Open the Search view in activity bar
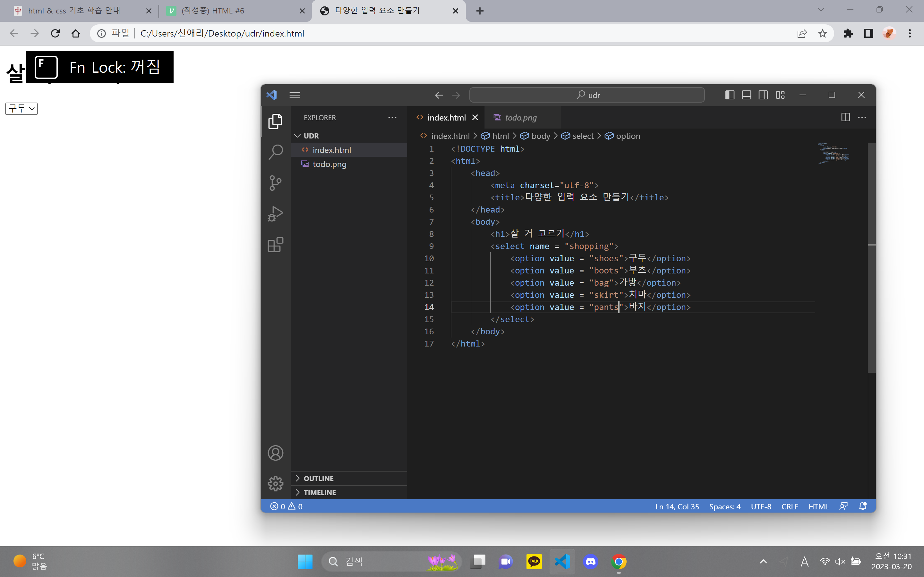 click(275, 152)
